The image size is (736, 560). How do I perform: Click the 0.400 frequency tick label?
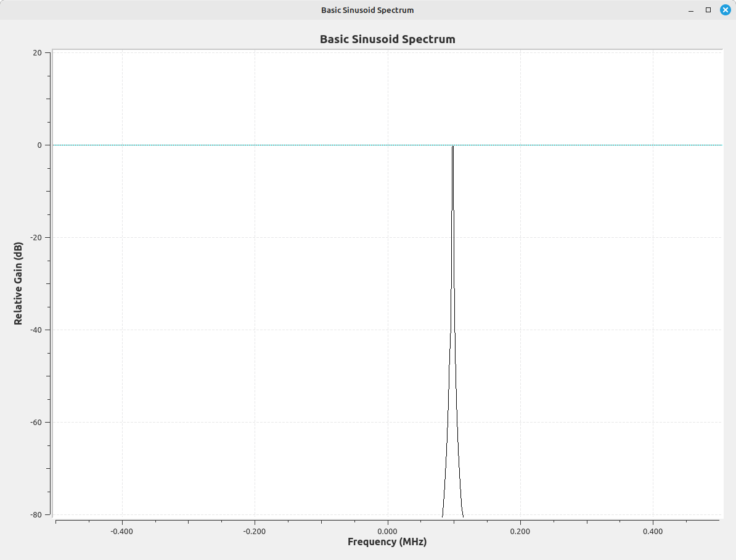[x=653, y=531]
